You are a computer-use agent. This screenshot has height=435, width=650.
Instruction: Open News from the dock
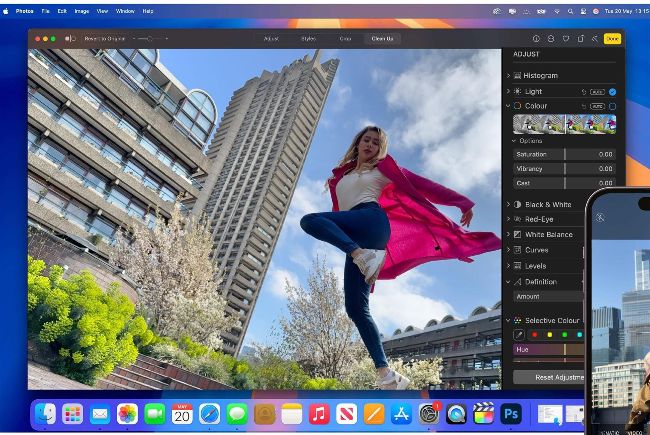[347, 414]
